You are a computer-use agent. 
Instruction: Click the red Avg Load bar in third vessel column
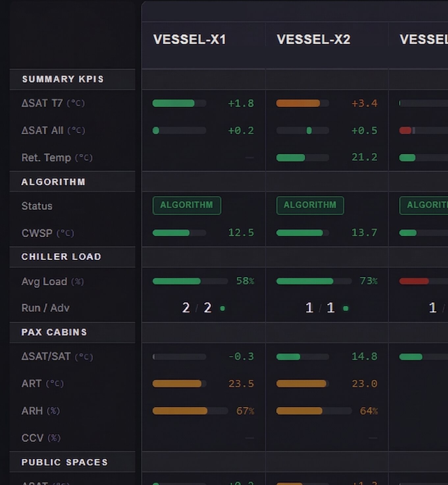click(x=414, y=281)
